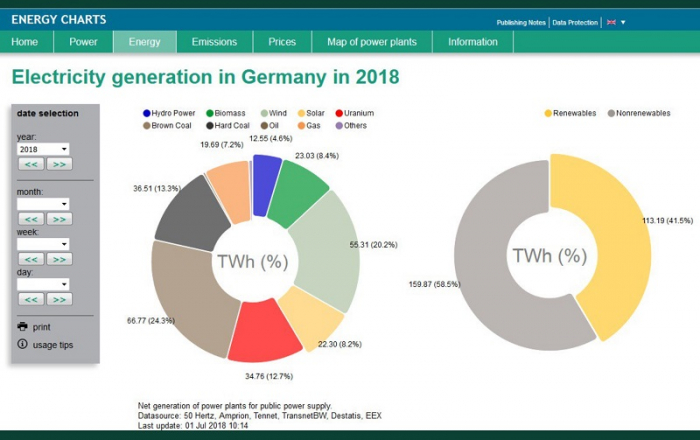Open the year dropdown showing 2018
700x440 pixels.
(x=43, y=149)
